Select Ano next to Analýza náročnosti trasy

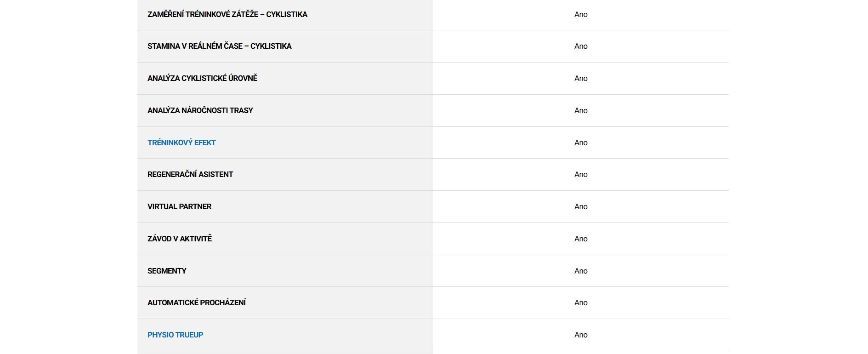pyautogui.click(x=581, y=110)
